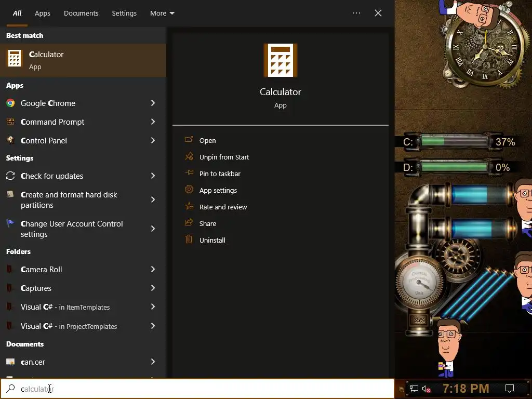The width and height of the screenshot is (532, 399).
Task: Click the disk partitions settings icon
Action: tap(10, 194)
